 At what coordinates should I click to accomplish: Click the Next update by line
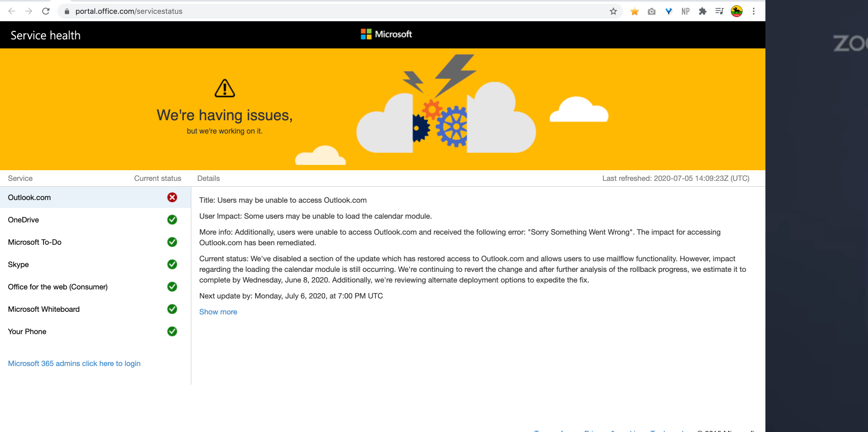(291, 296)
